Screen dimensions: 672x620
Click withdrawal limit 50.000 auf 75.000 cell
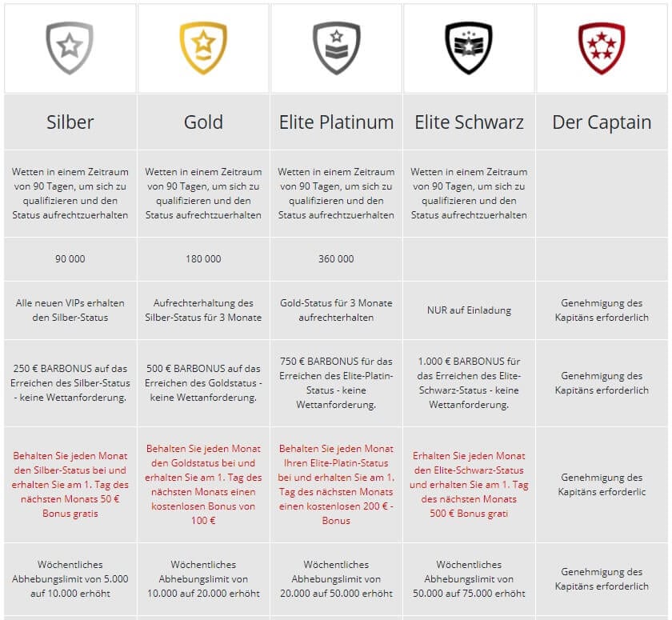[x=469, y=579]
